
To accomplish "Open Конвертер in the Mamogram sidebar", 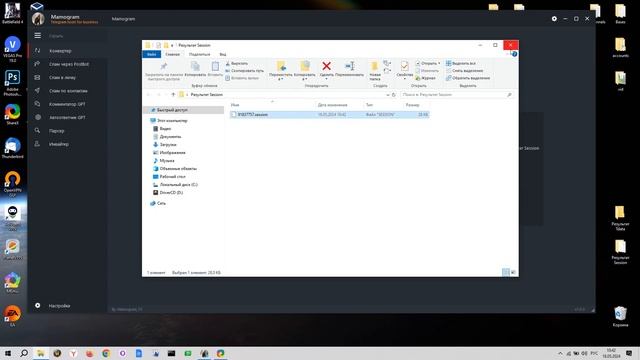I will (x=60, y=51).
